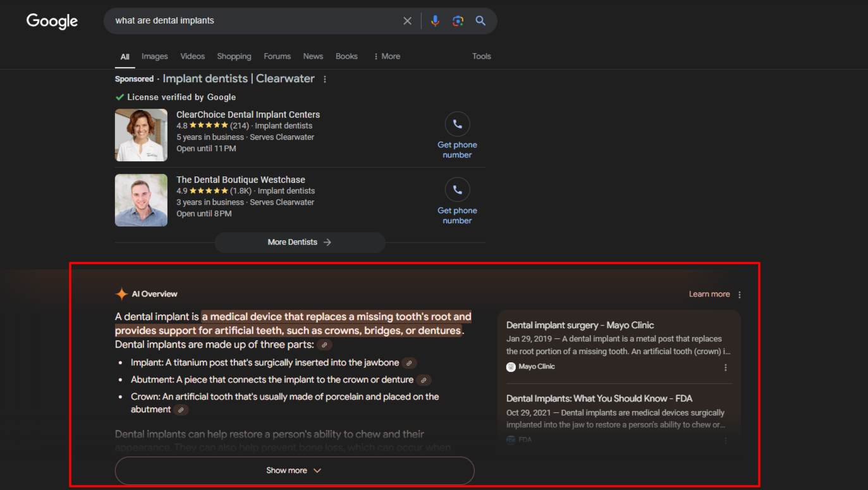Open Search by image (Lens) icon

pyautogui.click(x=458, y=21)
